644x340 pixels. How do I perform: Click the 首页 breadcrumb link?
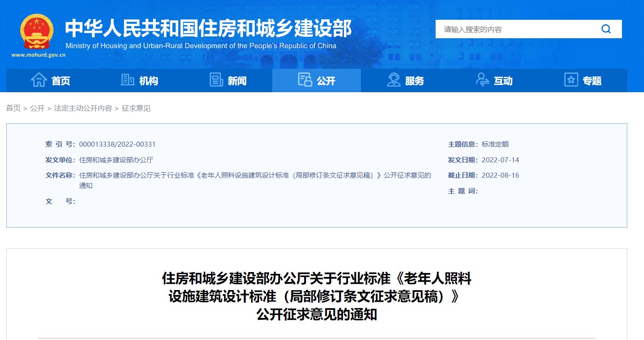[14, 108]
